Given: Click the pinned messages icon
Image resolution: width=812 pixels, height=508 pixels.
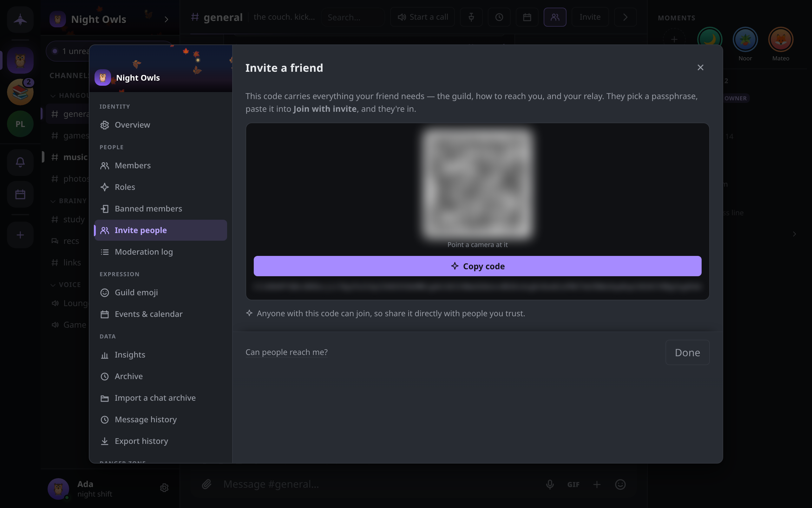Looking at the screenshot, I should point(471,17).
